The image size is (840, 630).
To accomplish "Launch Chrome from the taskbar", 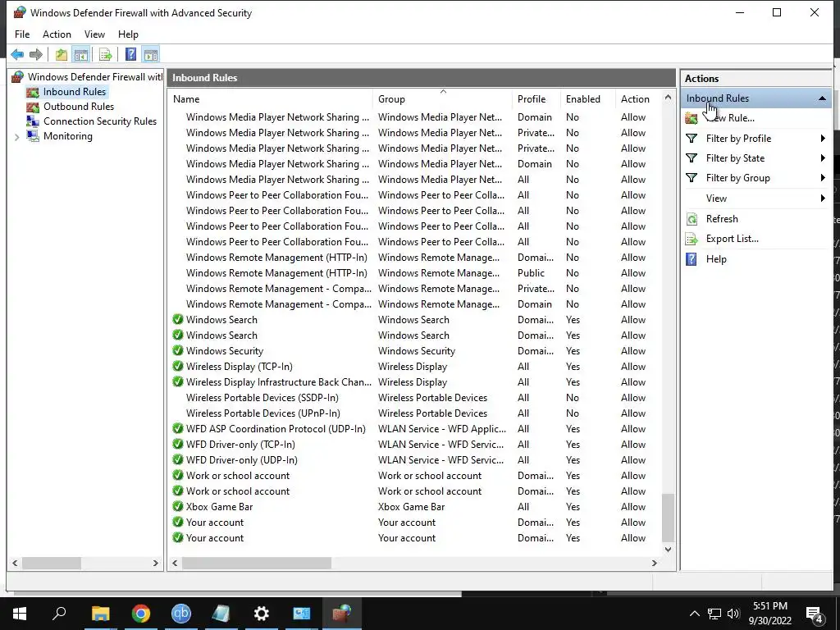I will 141,614.
